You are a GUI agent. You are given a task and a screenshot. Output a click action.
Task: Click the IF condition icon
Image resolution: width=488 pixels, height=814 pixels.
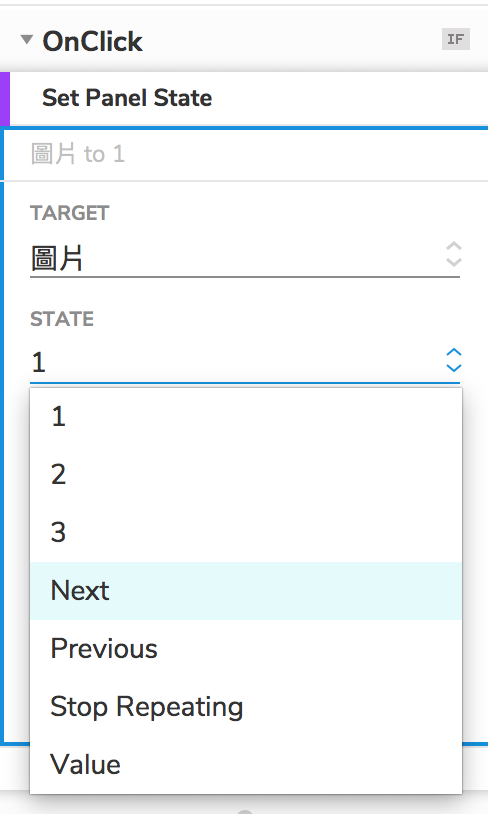tap(456, 39)
